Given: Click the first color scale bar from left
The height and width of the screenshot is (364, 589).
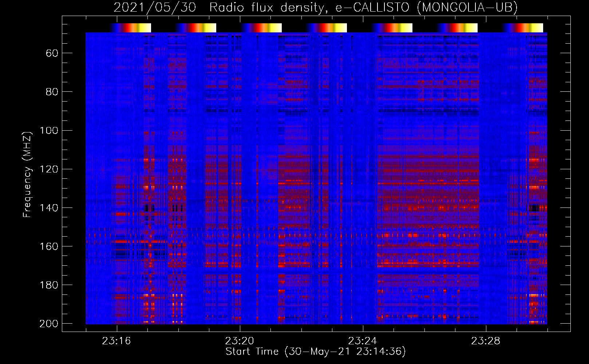Looking at the screenshot, I should [130, 28].
